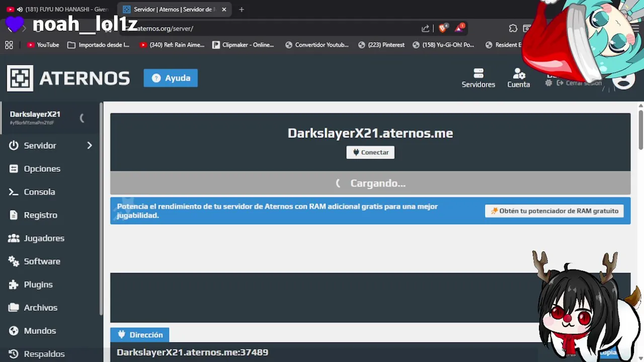Screen dimensions: 644x362
Task: Click the Plugins puzzle piece icon
Action: pos(14,284)
